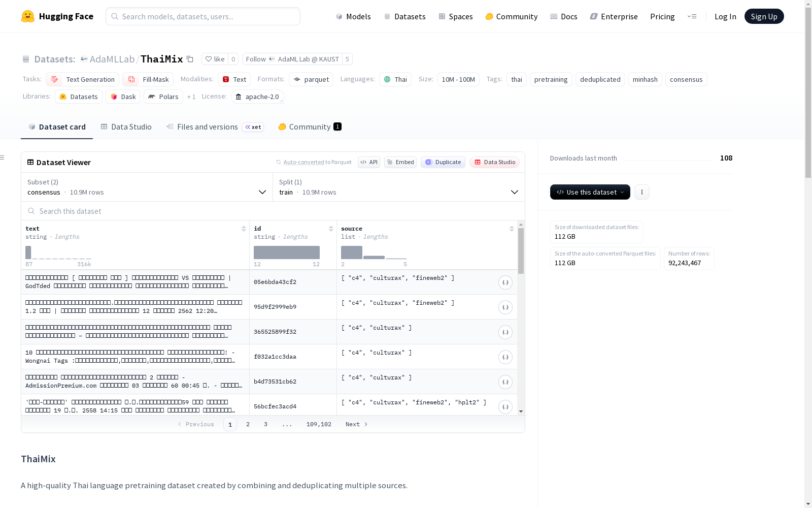Viewport: 812px width, 508px height.
Task: Focus the main search models field
Action: coord(203,16)
